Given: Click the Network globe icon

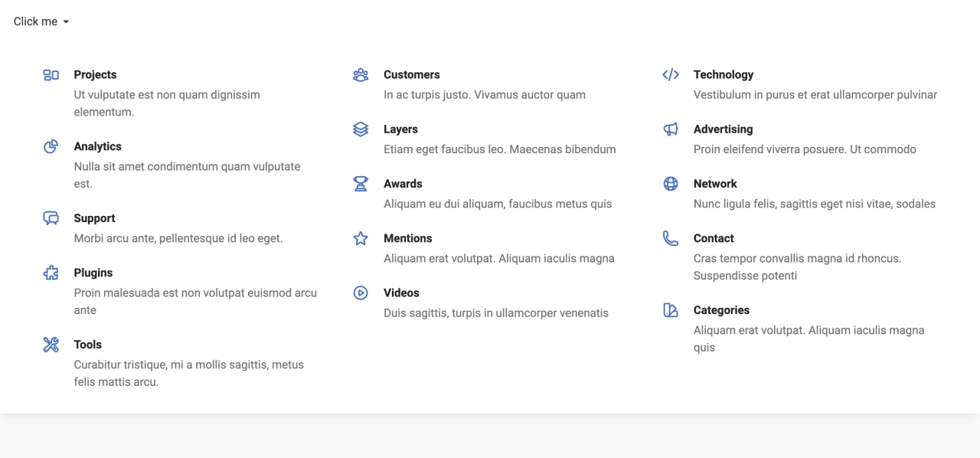Looking at the screenshot, I should 671,184.
